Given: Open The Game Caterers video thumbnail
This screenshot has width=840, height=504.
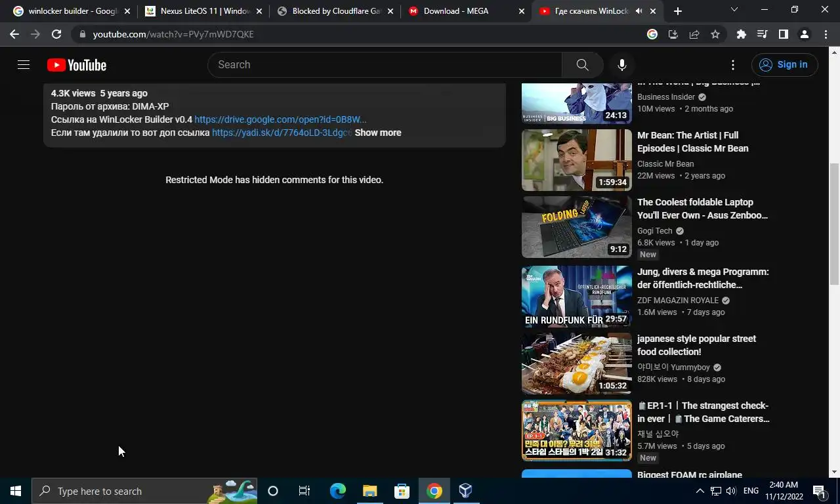Looking at the screenshot, I should click(x=577, y=430).
